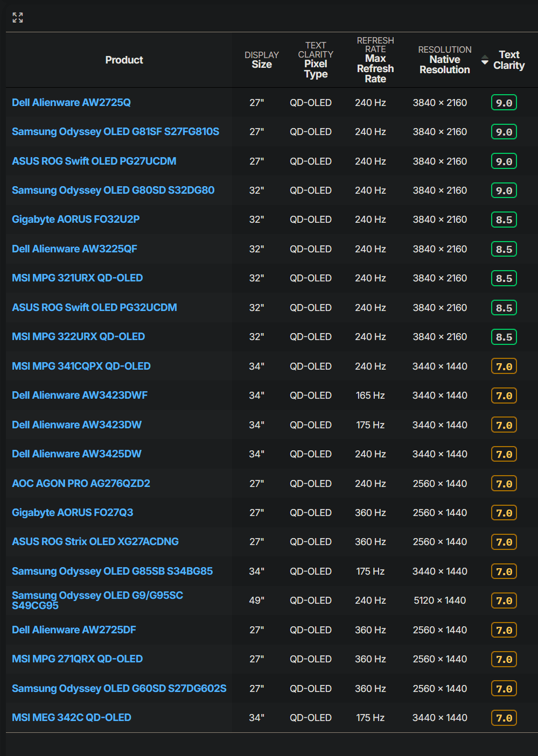
Task: Click 7.0 score badge for Samsung G9/G95SC
Action: [504, 600]
